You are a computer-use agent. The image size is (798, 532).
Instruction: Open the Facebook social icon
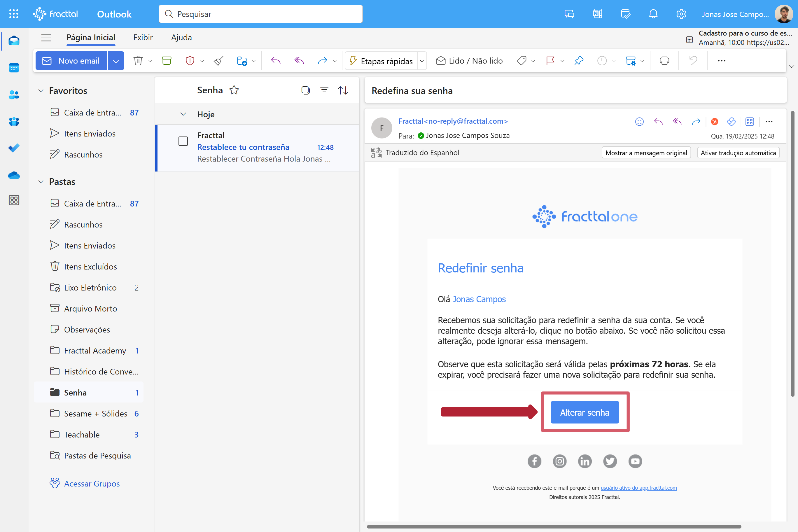pyautogui.click(x=534, y=461)
